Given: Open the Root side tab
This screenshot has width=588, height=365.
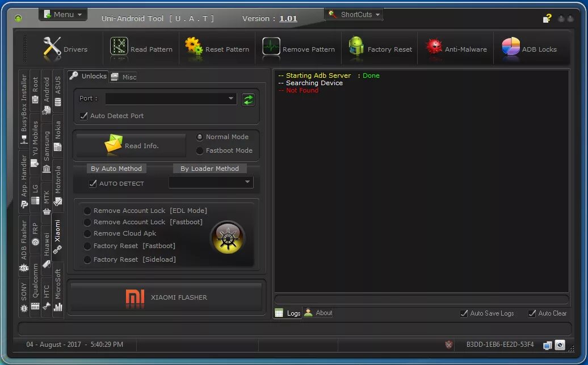Looking at the screenshot, I should 35,90.
